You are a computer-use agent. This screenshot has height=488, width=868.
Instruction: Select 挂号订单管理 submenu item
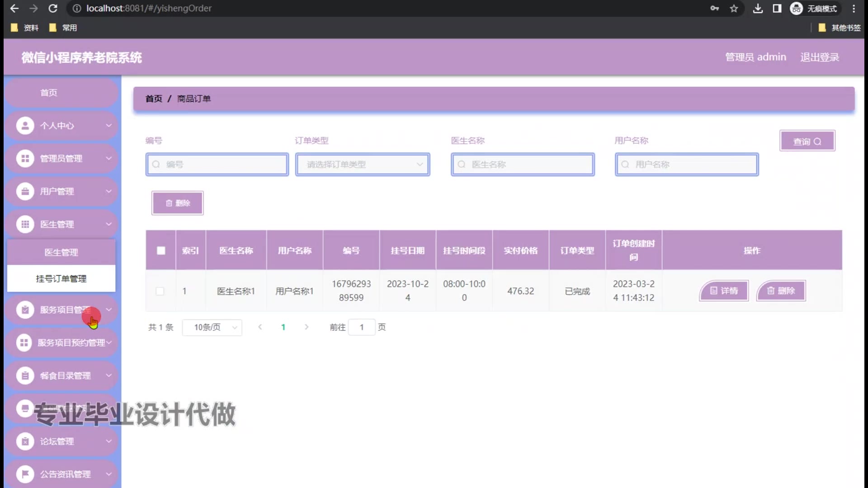coord(61,279)
